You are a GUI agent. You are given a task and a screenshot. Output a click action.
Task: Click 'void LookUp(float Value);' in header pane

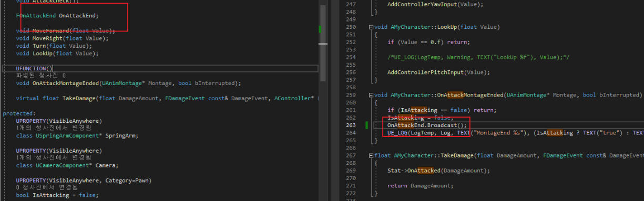point(57,54)
